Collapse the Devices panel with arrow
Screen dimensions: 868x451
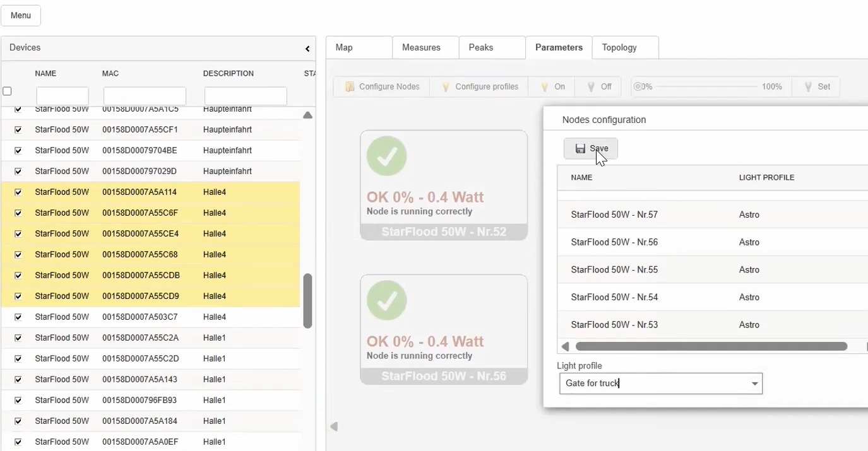307,49
